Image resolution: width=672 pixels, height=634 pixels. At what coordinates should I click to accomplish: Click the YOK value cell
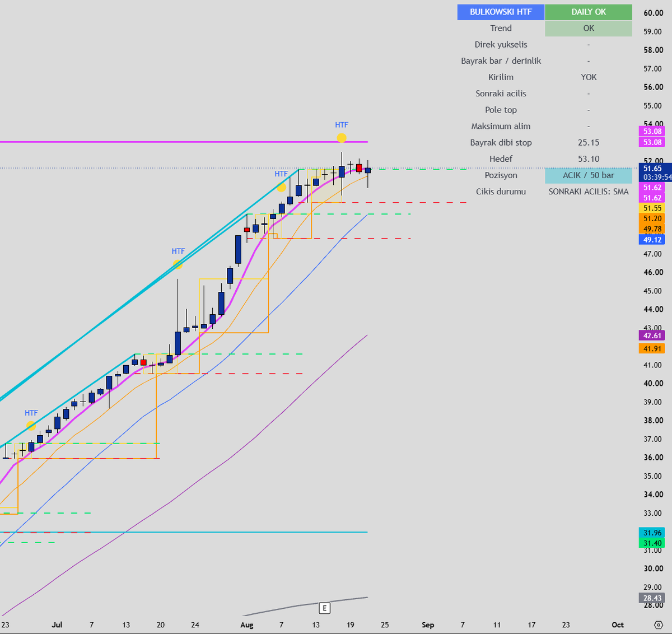(589, 77)
